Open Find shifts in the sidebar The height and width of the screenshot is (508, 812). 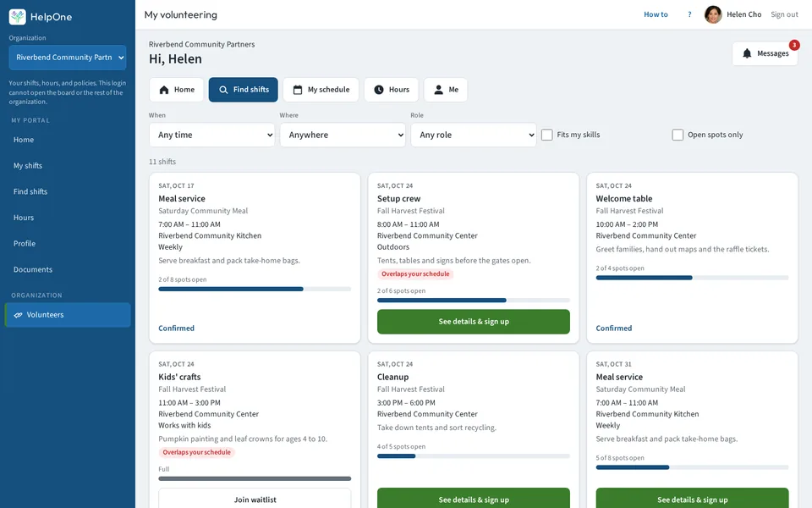[x=68, y=192]
